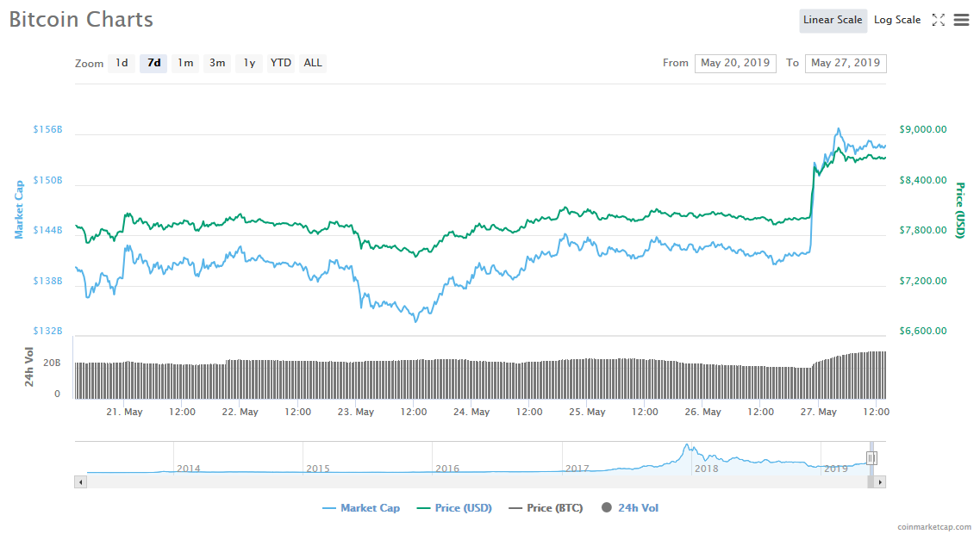Click 2018 in the navigator timeline
The height and width of the screenshot is (534, 980).
(x=706, y=469)
